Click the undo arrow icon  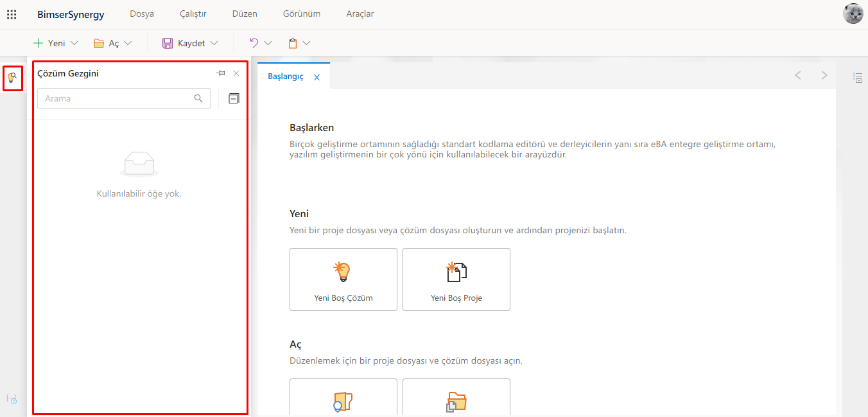point(254,43)
